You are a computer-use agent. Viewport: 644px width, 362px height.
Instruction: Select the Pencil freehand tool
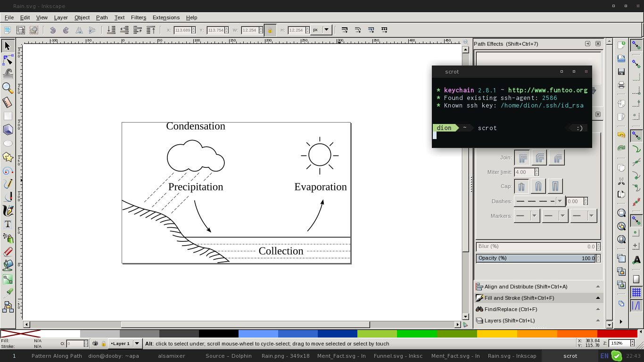(8, 184)
